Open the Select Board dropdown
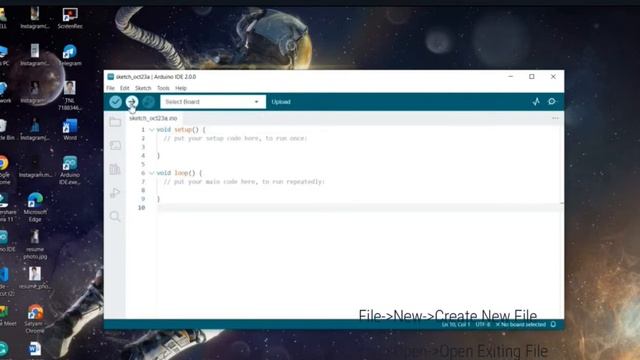This screenshot has height=360, width=640. 213,102
